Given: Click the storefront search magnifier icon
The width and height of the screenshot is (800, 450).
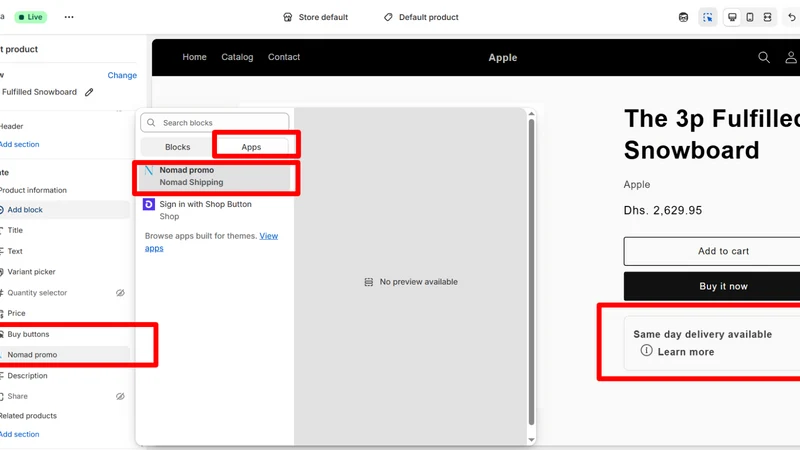Looking at the screenshot, I should (x=764, y=57).
